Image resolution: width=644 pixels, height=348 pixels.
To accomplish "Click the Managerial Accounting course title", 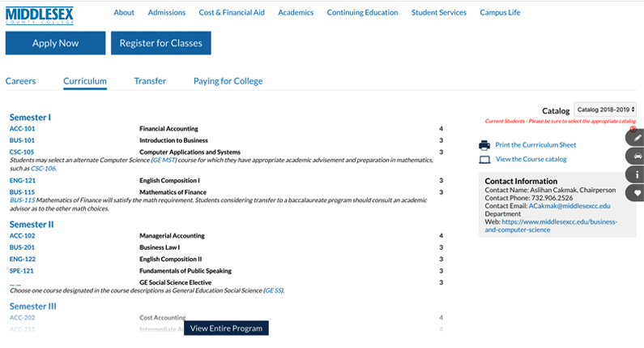I will pyautogui.click(x=172, y=236).
